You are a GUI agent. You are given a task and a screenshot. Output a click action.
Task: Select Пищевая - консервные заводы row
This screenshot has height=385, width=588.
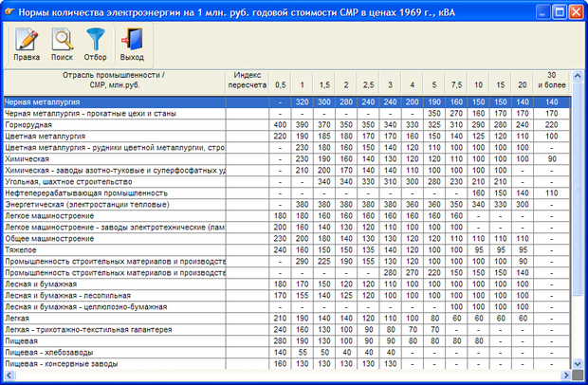286,363
